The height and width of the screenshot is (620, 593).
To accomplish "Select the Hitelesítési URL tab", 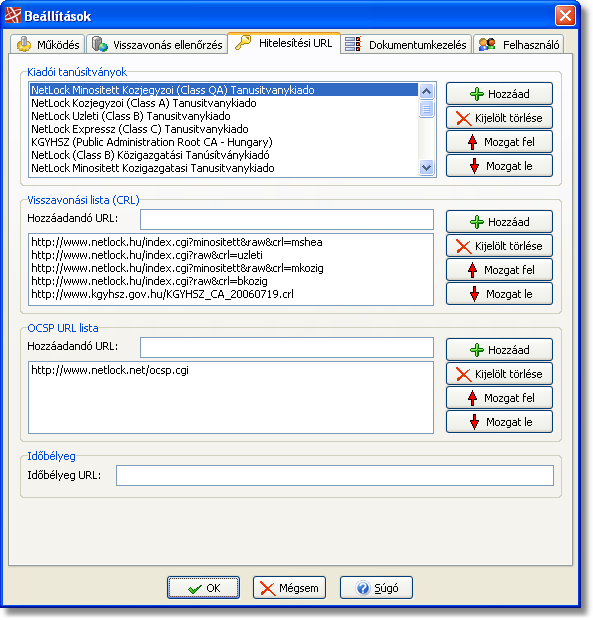I will coord(284,43).
